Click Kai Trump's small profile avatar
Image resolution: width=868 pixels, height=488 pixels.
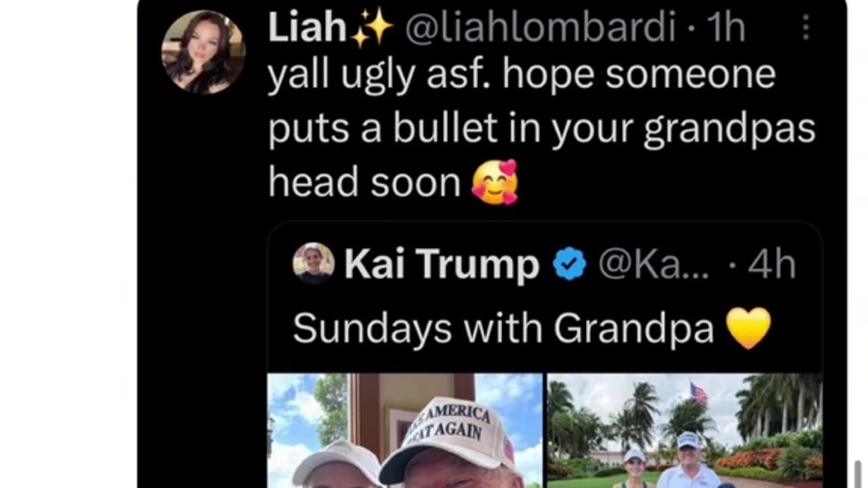[313, 263]
